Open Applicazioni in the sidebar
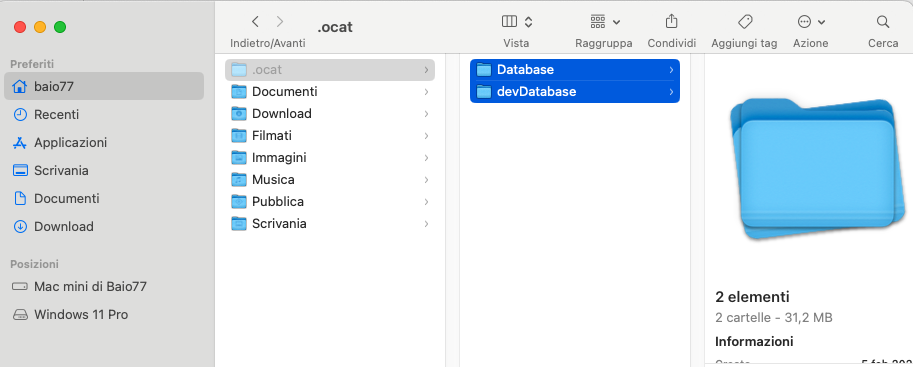This screenshot has height=367, width=913. (104, 142)
